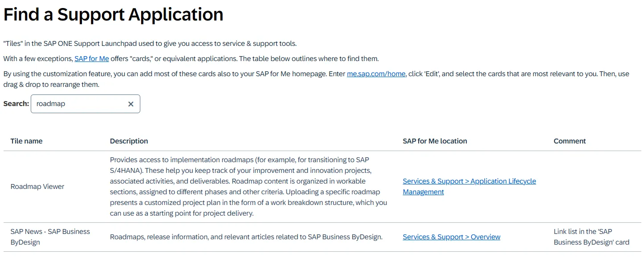Screen dimensions: 644x258
Task: Open the me.sap.com/home link
Action: click(376, 74)
